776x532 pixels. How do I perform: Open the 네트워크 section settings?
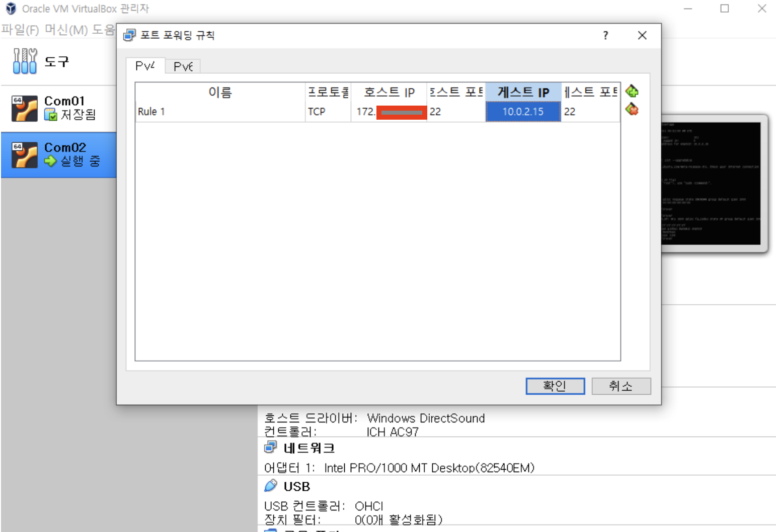click(309, 448)
